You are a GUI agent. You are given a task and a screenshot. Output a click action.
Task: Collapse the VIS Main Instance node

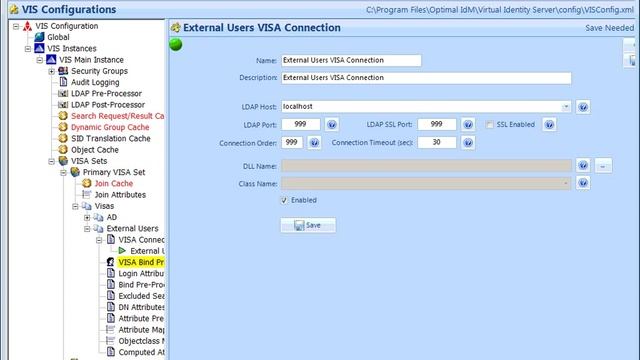[x=40, y=60]
